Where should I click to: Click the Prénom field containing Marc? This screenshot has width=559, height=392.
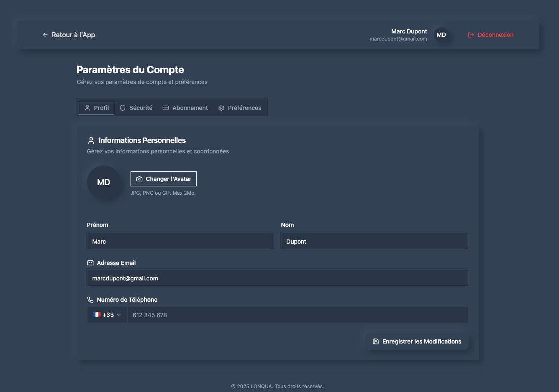(180, 242)
